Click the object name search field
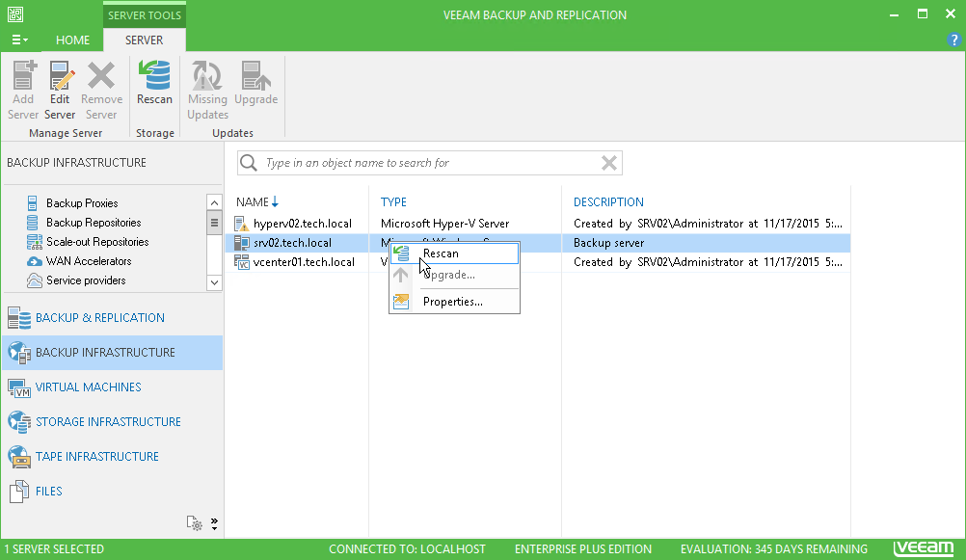The width and height of the screenshot is (966, 560). (429, 163)
